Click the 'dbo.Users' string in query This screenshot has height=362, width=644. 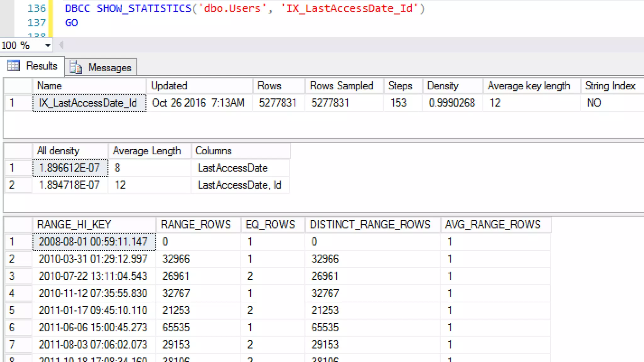pos(232,8)
